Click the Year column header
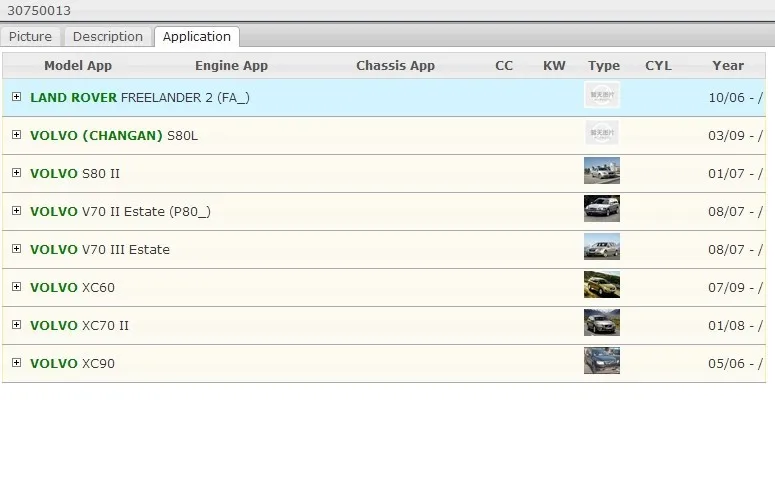The image size is (775, 503). (x=728, y=66)
